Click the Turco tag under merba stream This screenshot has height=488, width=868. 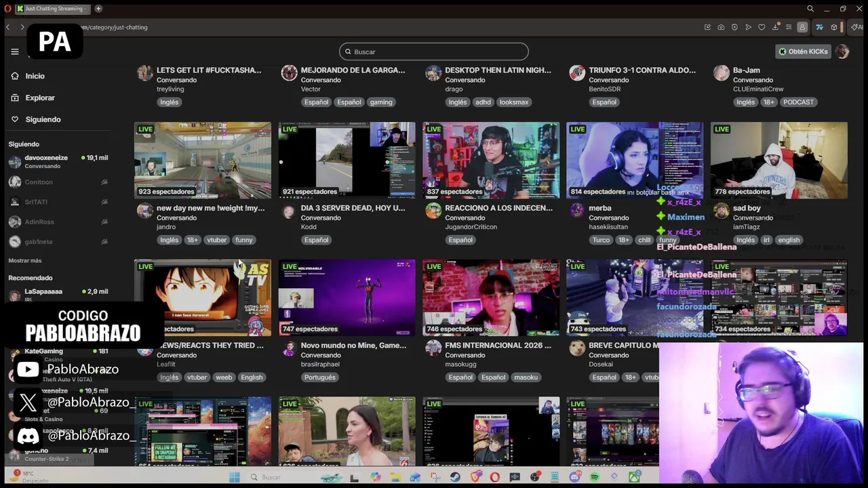601,240
